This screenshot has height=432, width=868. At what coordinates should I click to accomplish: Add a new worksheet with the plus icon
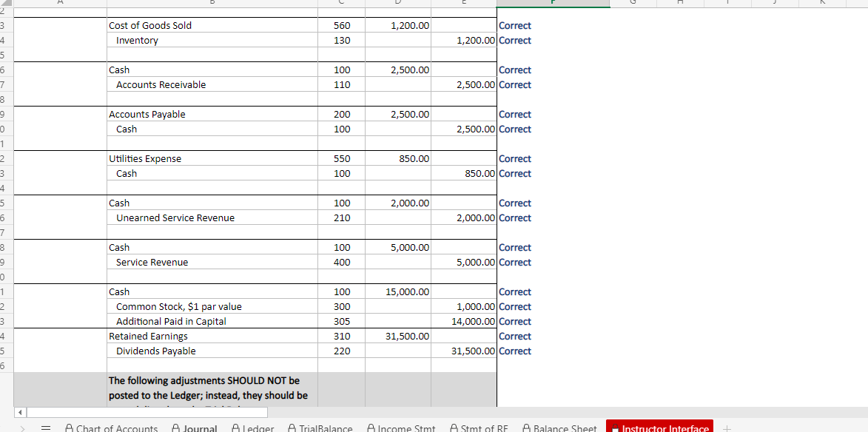tap(726, 428)
